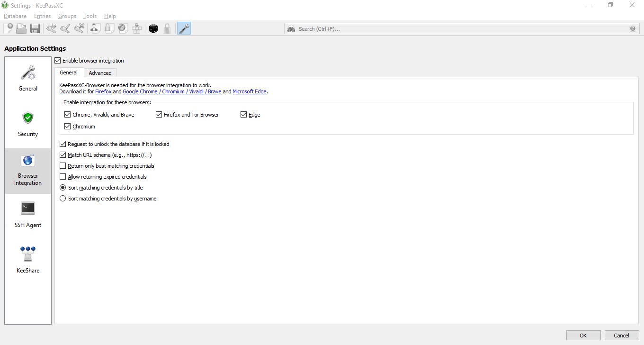Open the Tools menu
This screenshot has width=644, height=345.
[x=90, y=16]
